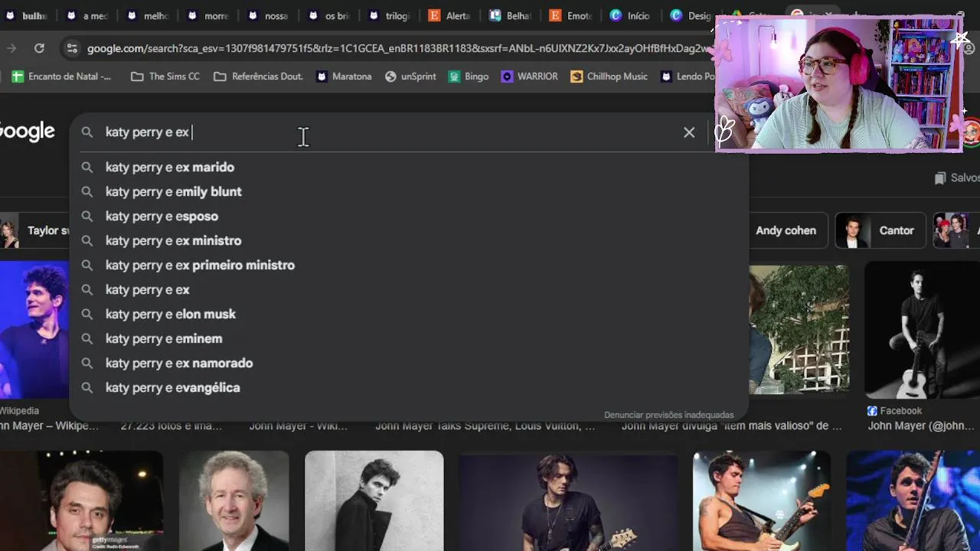Open 'The Sims CC' bookmark folder
This screenshot has width=980, height=551.
(165, 77)
